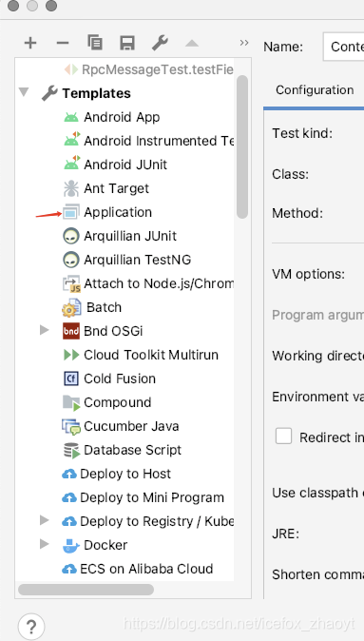This screenshot has height=641, width=364.
Task: Click the Database Script icon
Action: [x=71, y=450]
